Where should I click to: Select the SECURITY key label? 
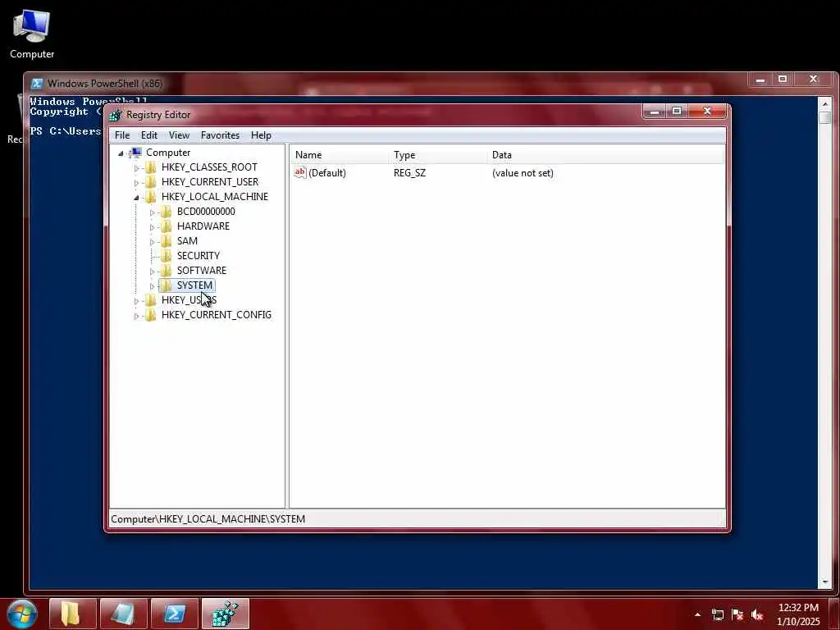coord(199,256)
